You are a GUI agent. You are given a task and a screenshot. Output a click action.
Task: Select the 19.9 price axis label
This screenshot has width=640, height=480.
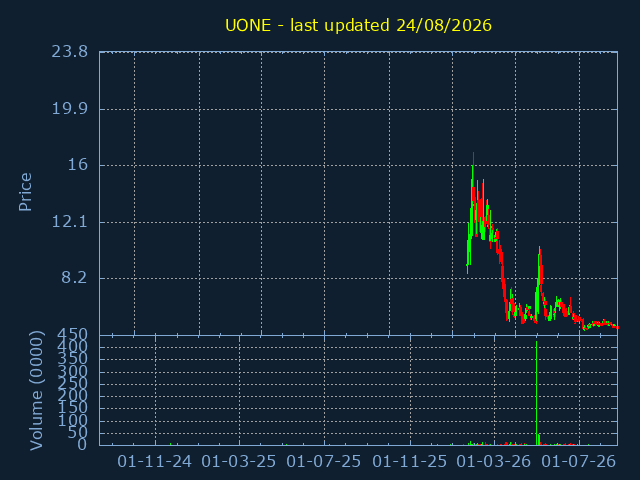coord(69,109)
